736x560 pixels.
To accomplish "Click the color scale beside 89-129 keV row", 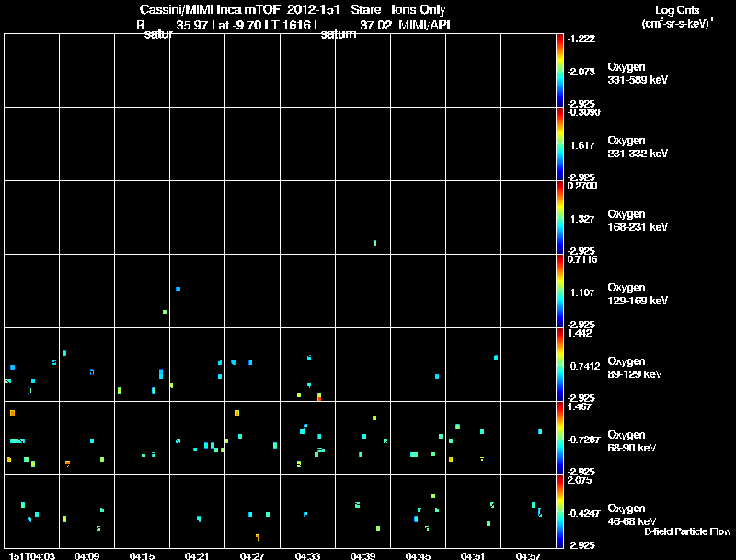I will pyautogui.click(x=559, y=364).
